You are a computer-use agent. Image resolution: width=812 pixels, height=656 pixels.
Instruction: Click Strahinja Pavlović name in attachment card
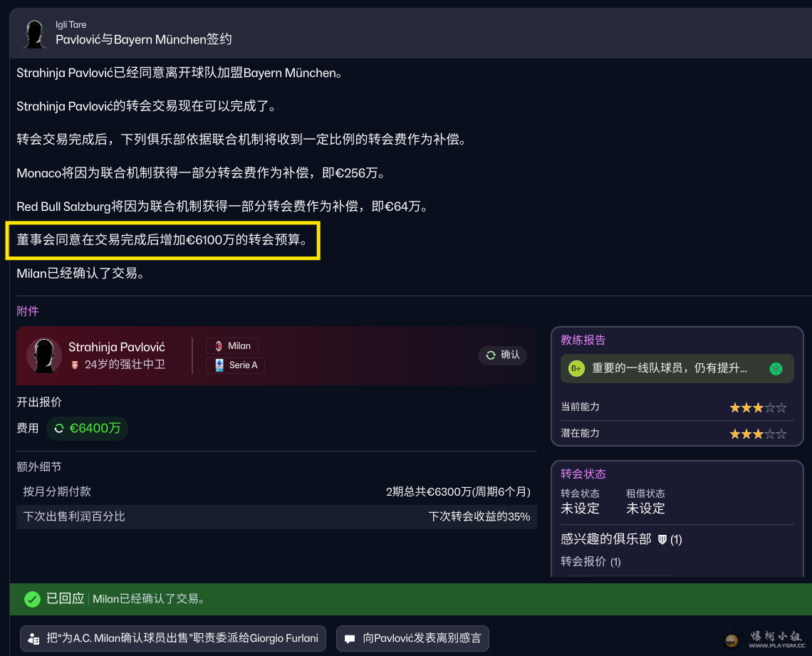117,347
